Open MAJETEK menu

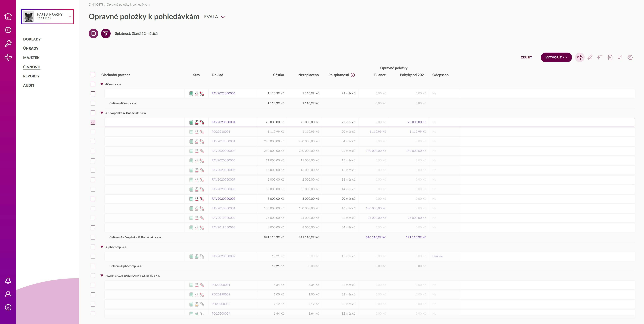(31, 58)
